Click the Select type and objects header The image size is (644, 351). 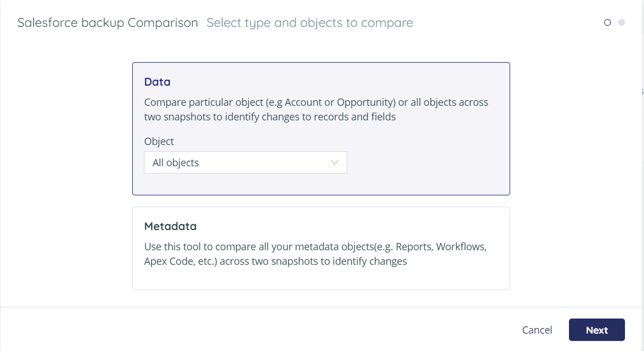[309, 22]
